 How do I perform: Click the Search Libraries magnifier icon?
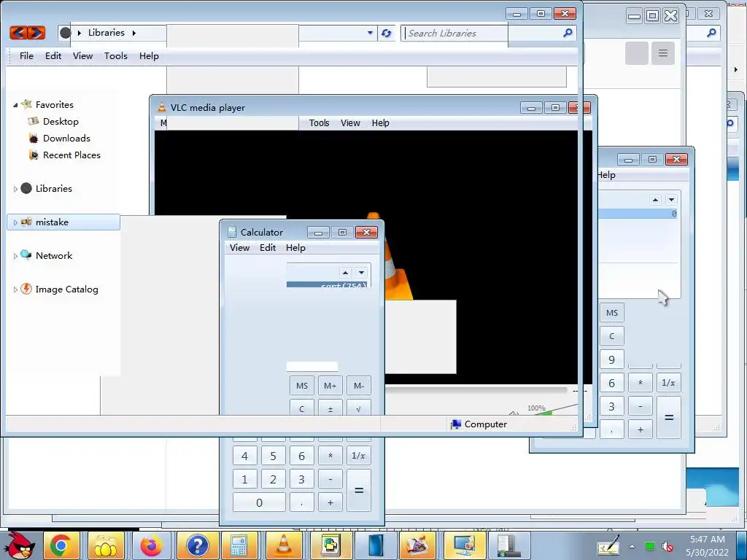[x=568, y=33]
